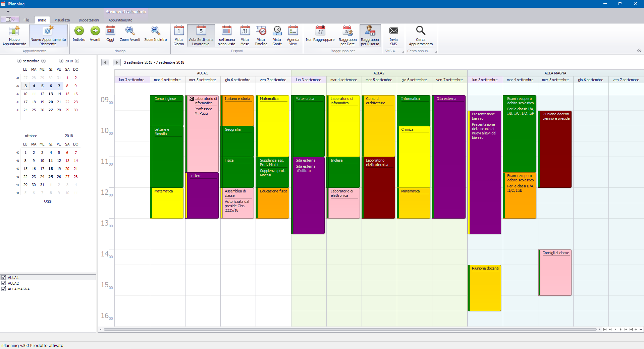
Task: Select the Presentazione biennio appointment
Action: [x=484, y=172]
